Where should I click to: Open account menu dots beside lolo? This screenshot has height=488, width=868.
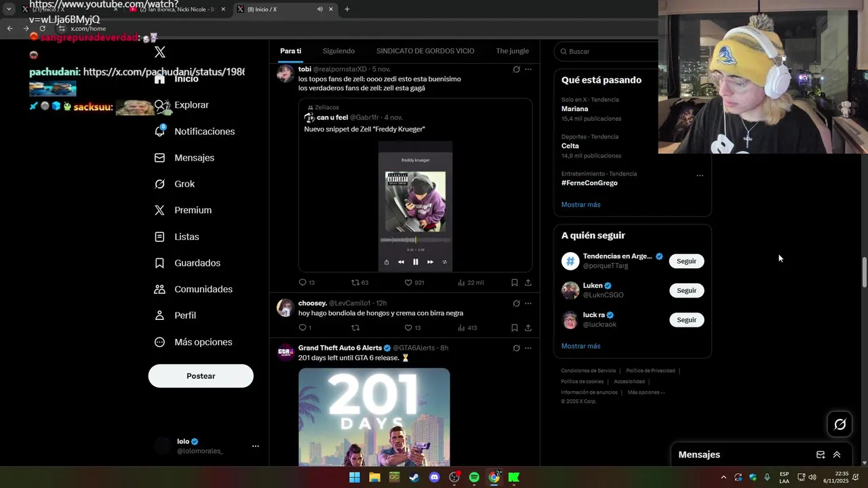tap(256, 446)
